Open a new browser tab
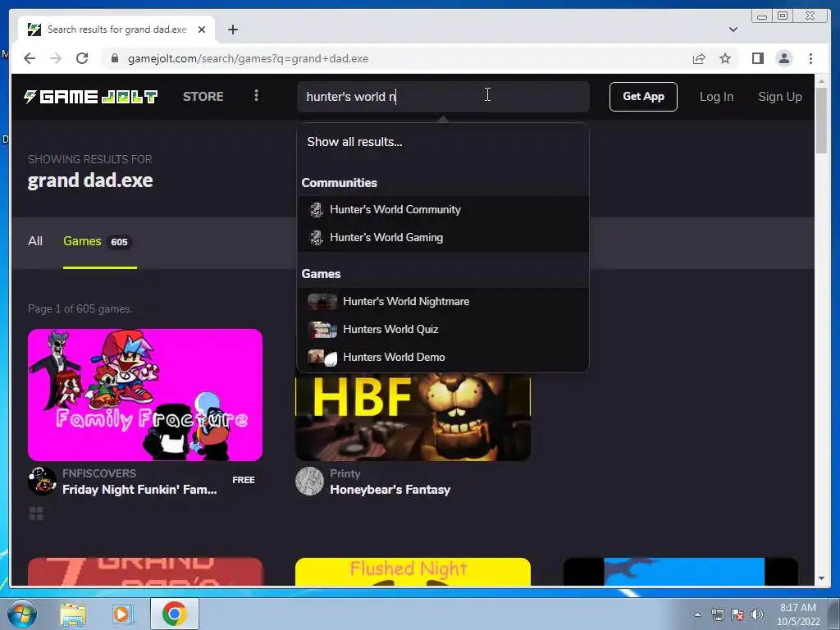 232,30
